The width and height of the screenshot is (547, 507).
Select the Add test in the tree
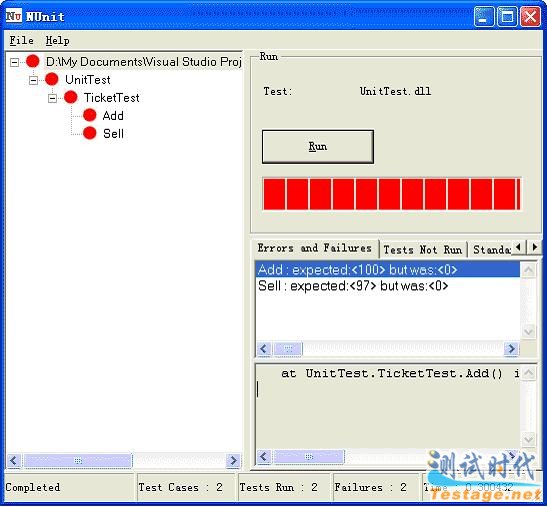pos(113,115)
